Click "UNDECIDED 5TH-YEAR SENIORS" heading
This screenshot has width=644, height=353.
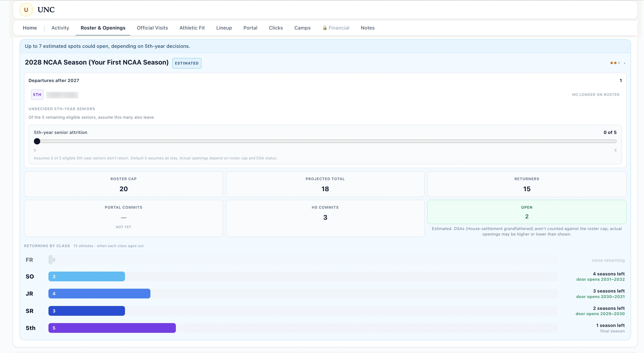click(x=62, y=109)
